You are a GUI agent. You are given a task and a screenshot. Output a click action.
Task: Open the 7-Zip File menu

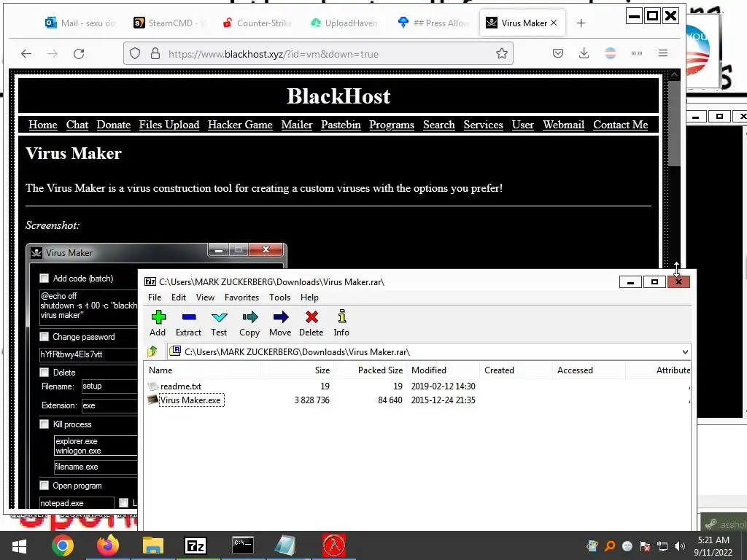[x=155, y=297]
